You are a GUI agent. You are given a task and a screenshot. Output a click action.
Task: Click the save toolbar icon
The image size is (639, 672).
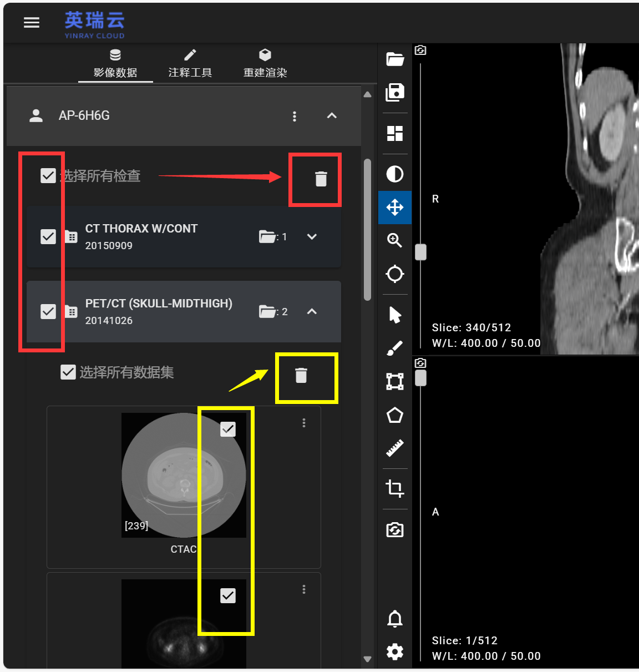tap(395, 92)
